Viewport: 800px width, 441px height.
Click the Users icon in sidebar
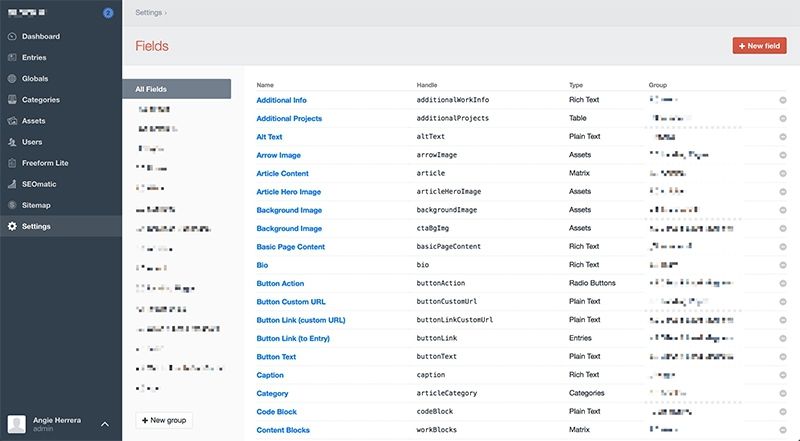point(12,142)
